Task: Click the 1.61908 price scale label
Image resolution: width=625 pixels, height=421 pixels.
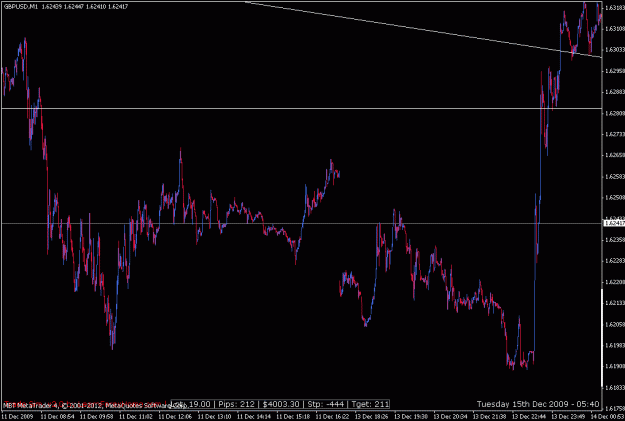Action: 615,366
